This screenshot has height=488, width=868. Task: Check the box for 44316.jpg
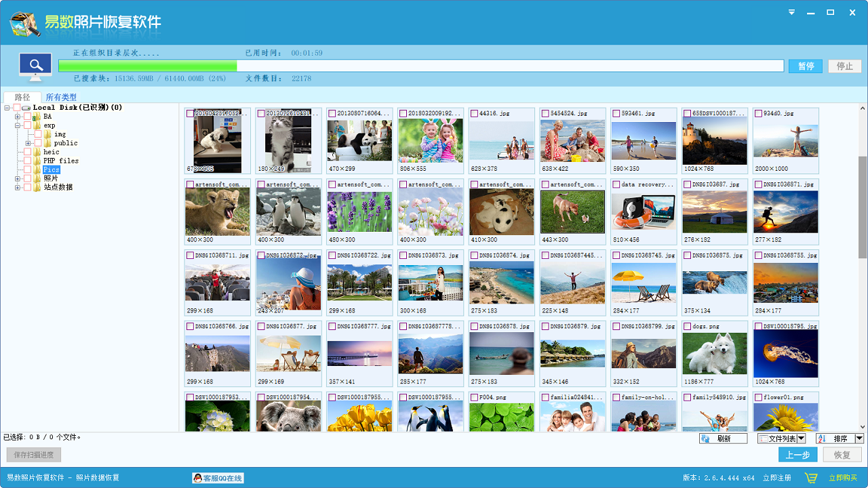pos(474,114)
